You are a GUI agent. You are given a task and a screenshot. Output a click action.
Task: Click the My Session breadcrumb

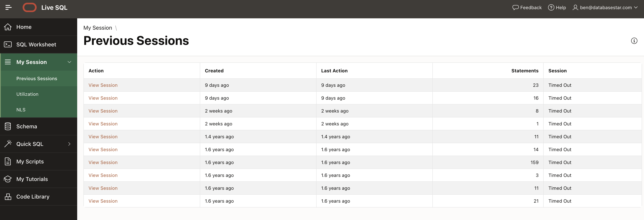[x=97, y=28]
